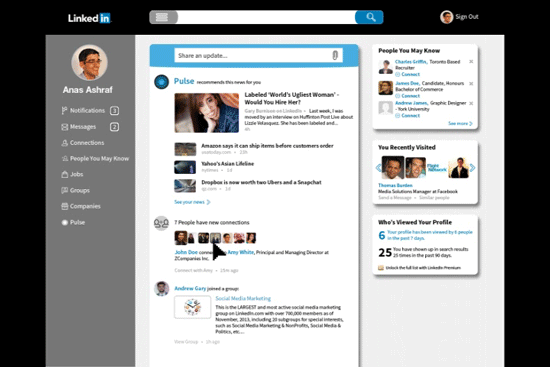Screen dimensions: 550x367
Task: Show next recently visited profiles
Action: click(x=472, y=168)
